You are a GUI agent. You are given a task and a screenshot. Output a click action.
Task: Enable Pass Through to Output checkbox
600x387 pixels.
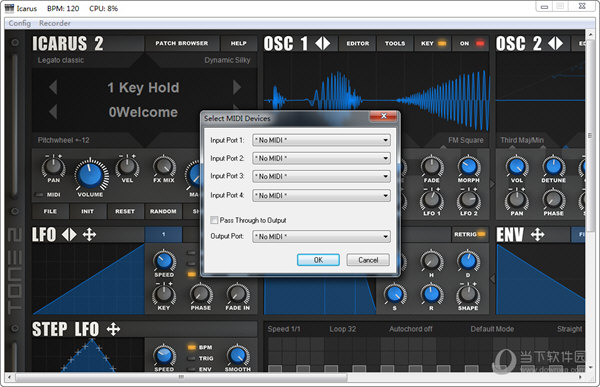(214, 220)
